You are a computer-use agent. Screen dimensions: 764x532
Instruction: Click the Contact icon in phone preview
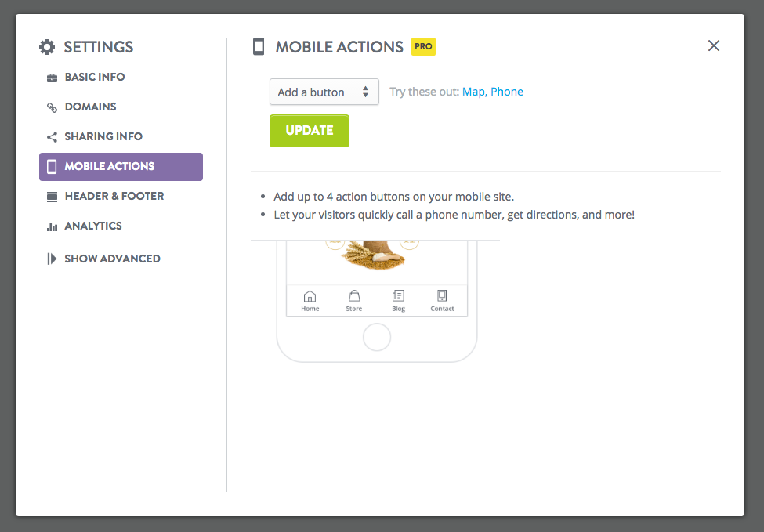[442, 295]
